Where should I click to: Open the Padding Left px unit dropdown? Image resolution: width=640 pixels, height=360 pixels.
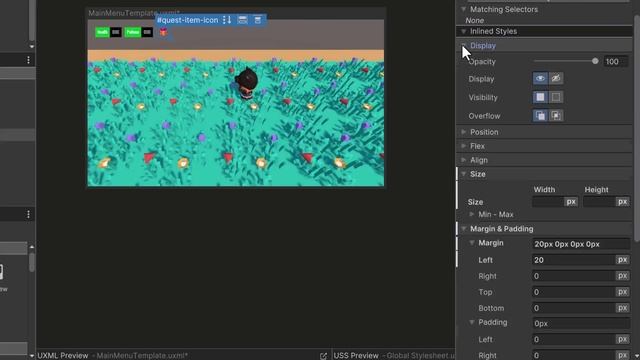click(x=622, y=339)
